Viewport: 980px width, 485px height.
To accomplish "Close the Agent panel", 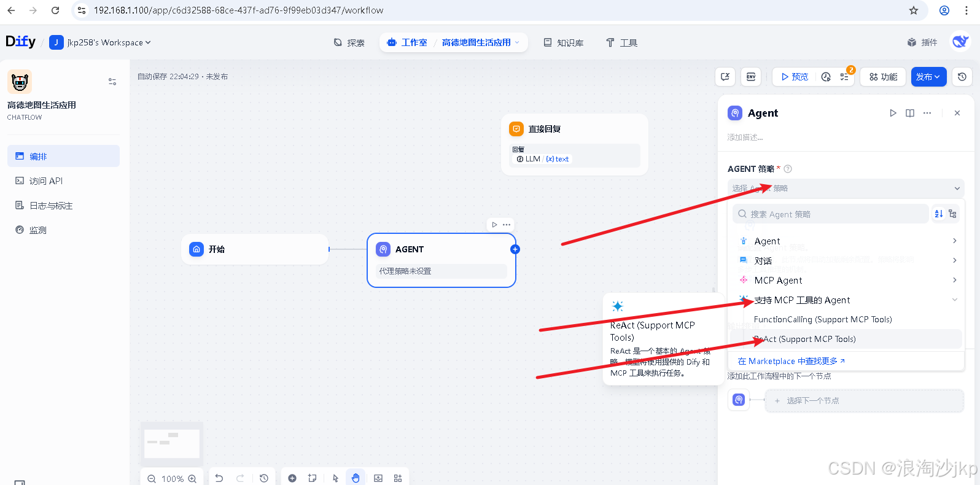I will tap(957, 113).
